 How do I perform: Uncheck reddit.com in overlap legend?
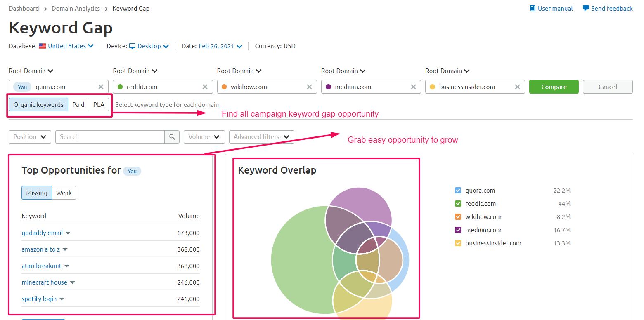[458, 204]
